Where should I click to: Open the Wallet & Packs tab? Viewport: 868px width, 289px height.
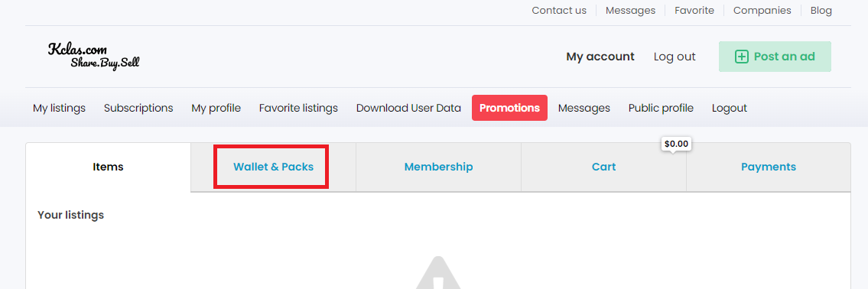[274, 167]
